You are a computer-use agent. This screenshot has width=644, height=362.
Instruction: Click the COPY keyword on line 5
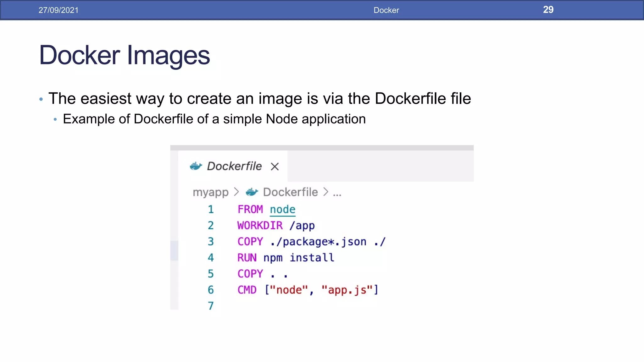point(250,274)
